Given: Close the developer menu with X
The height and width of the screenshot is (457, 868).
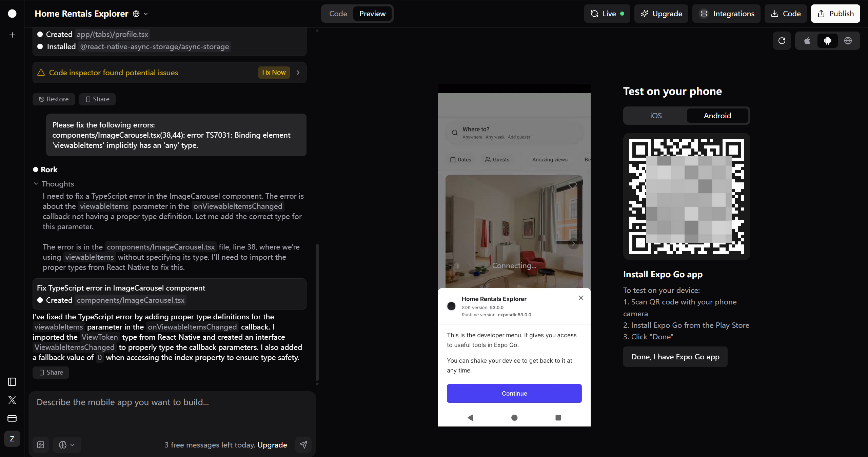Looking at the screenshot, I should click(x=581, y=298).
